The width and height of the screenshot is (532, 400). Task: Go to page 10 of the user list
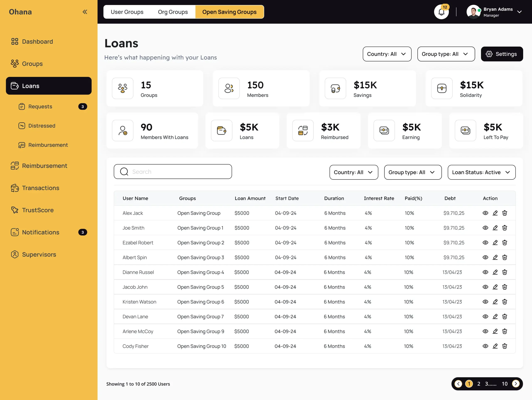pos(505,384)
